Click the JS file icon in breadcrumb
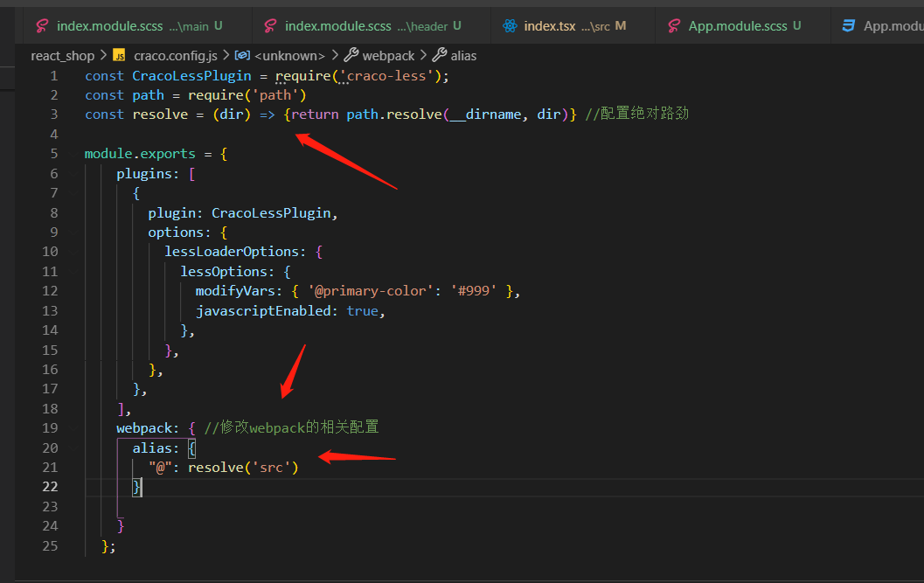924x583 pixels. [x=119, y=56]
